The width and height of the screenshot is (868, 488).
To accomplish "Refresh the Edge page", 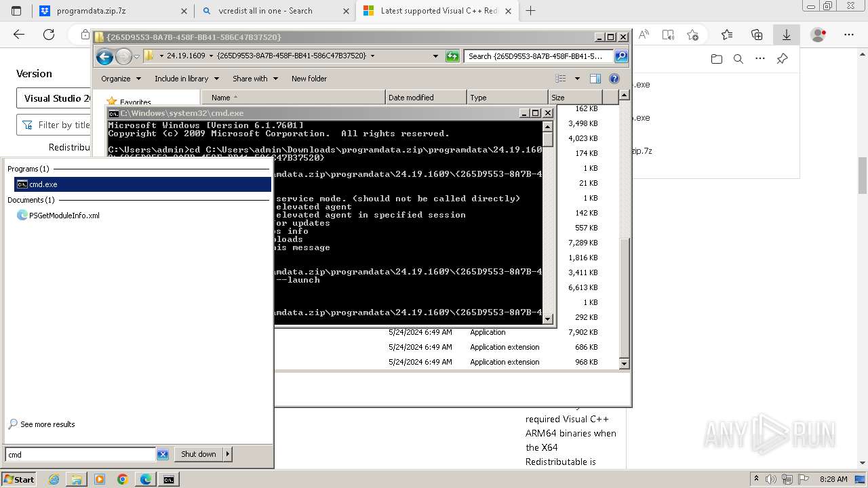I will pyautogui.click(x=49, y=35).
